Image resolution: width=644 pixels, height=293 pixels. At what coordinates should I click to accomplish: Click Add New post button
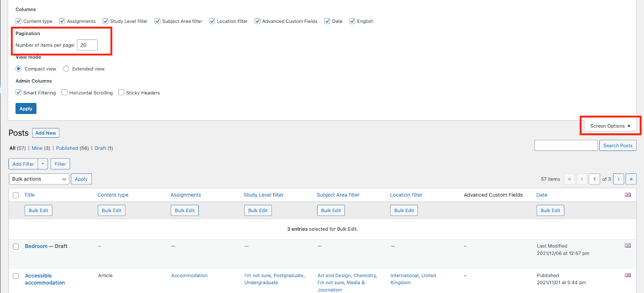pyautogui.click(x=45, y=133)
